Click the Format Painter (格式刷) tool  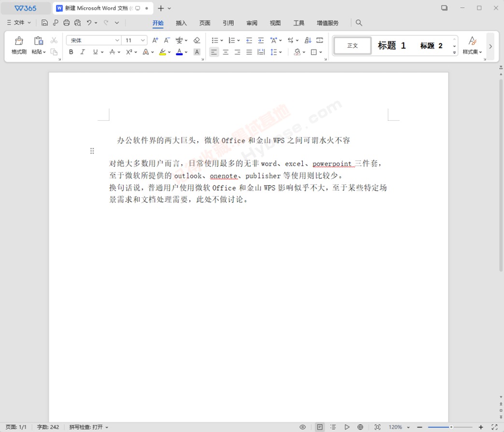coord(19,45)
